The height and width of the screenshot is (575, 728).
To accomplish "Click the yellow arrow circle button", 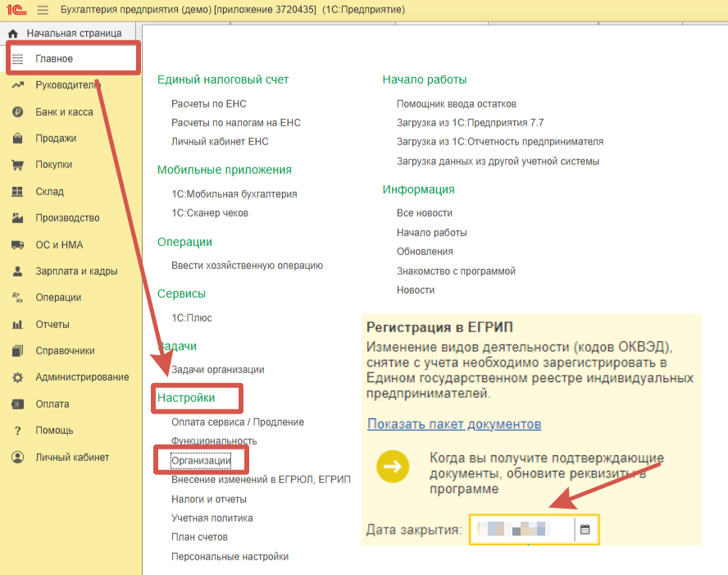I will [393, 467].
